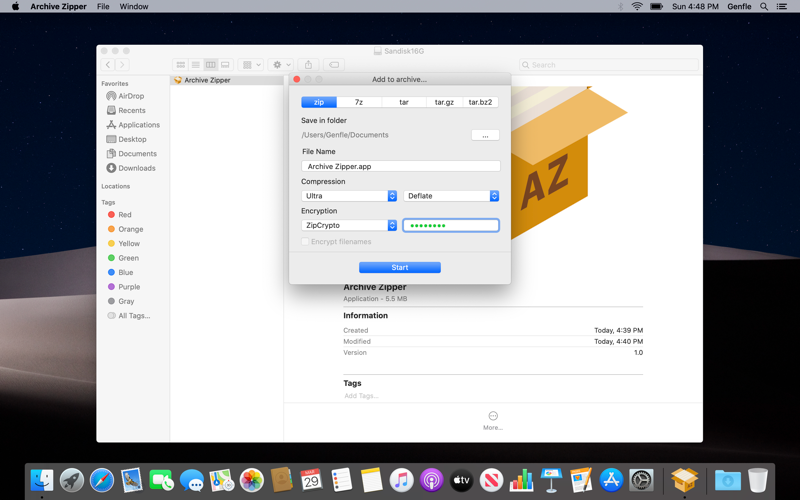Open Trash from the Dock
This screenshot has width=800, height=500.
pyautogui.click(x=758, y=480)
